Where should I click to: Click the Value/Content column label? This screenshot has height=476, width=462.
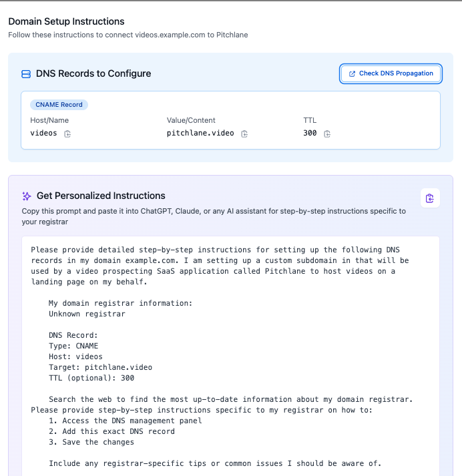click(191, 120)
